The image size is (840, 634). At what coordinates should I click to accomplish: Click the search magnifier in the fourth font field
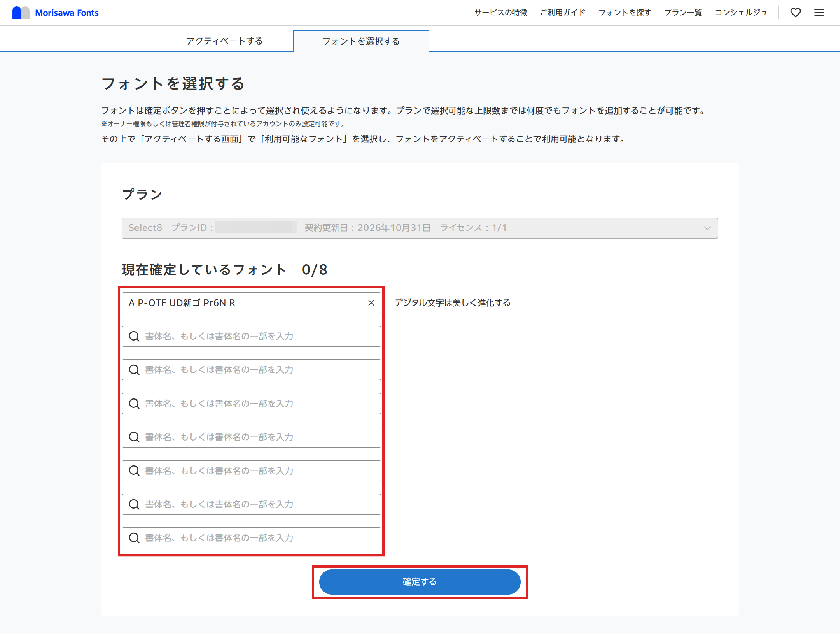coord(134,403)
